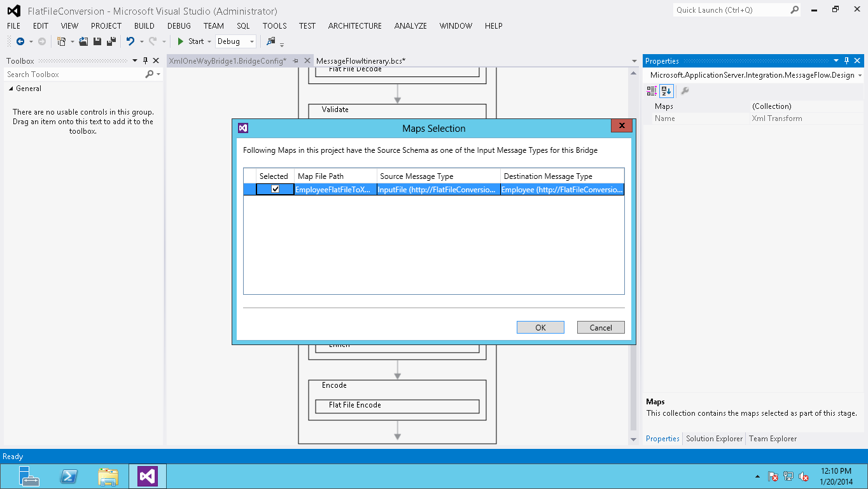The image size is (868, 489).
Task: Click the Map File Path column header
Action: pos(335,176)
